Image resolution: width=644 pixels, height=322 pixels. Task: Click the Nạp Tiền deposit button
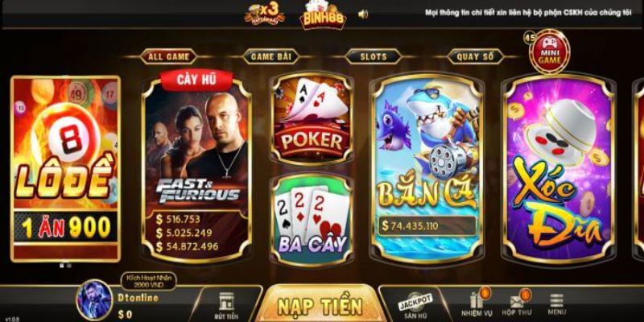320,305
